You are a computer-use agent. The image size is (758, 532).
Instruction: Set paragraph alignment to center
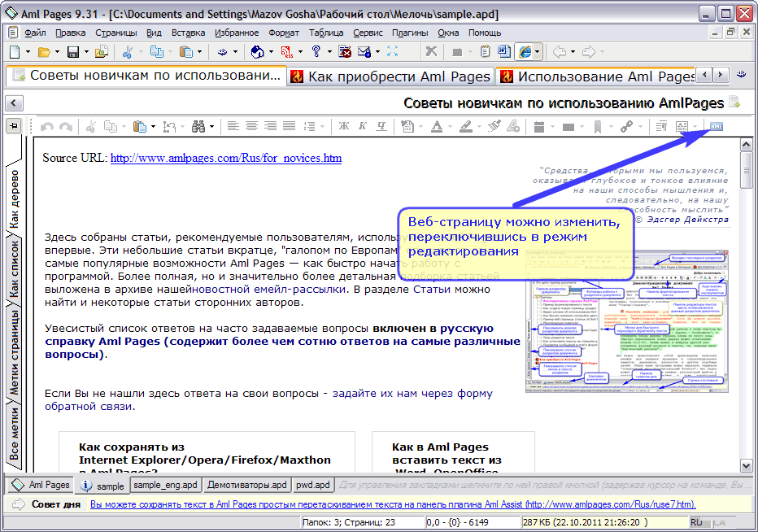click(x=251, y=127)
